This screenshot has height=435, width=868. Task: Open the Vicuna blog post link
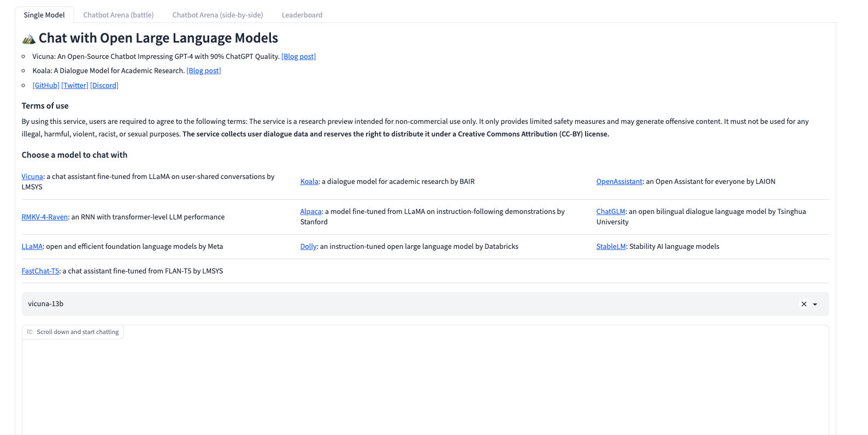(x=298, y=56)
